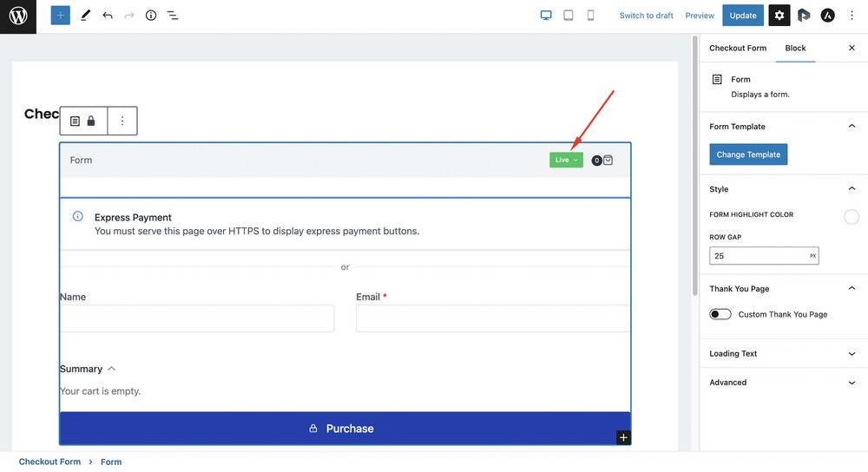Click the Purchase button
868x472 pixels.
click(345, 429)
